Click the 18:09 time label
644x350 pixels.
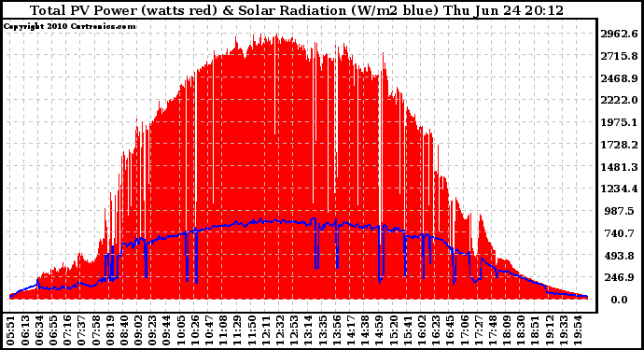coord(508,330)
